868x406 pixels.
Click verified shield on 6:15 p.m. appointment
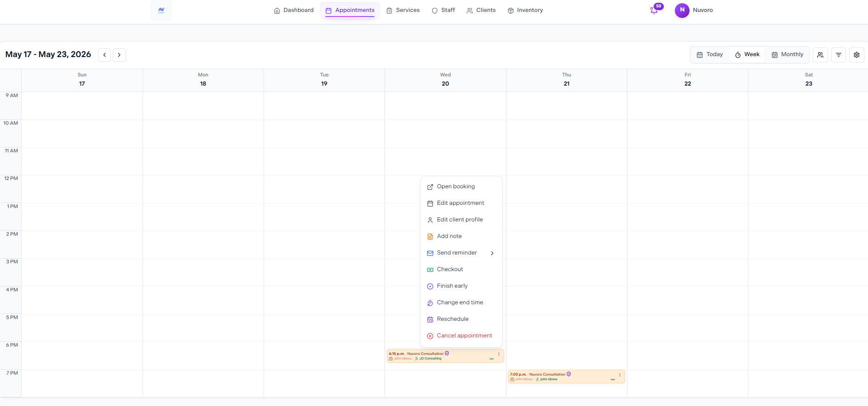pos(447,354)
